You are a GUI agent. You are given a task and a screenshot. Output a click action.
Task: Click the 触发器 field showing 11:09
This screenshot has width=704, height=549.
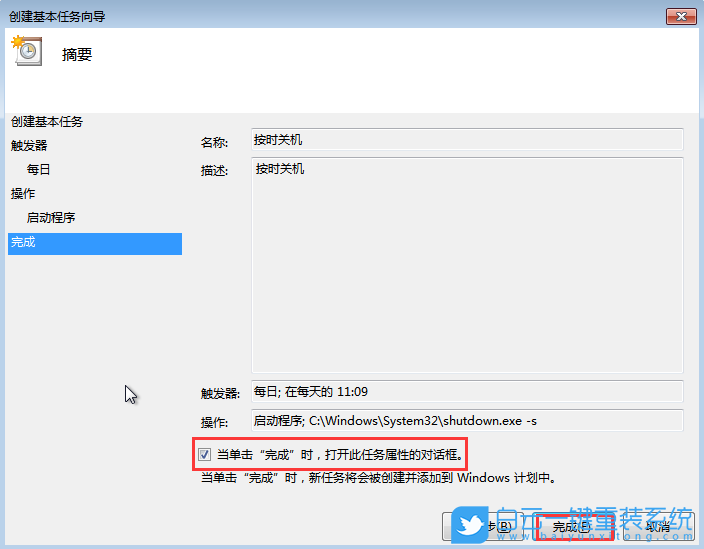(x=467, y=391)
